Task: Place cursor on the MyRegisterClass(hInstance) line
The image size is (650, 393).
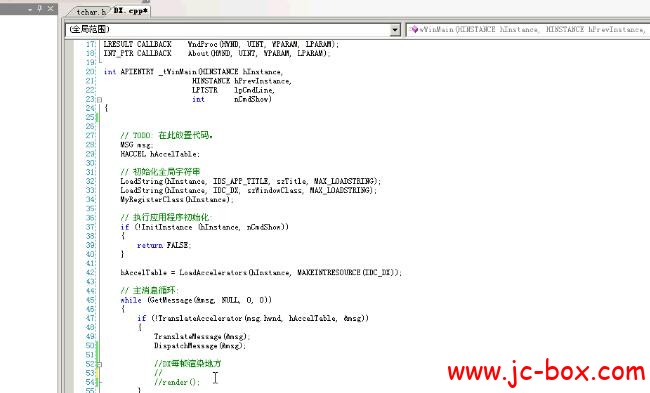Action: 177,199
